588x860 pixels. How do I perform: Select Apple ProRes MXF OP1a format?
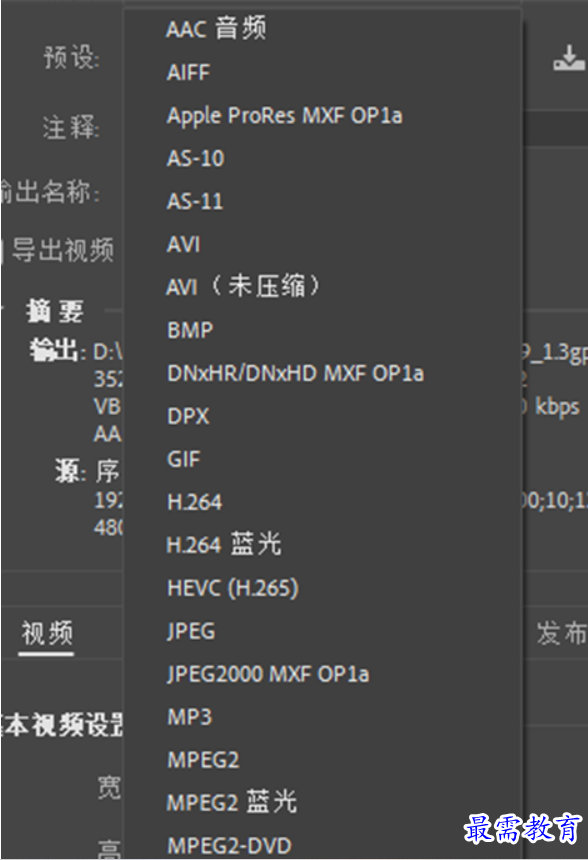click(284, 116)
